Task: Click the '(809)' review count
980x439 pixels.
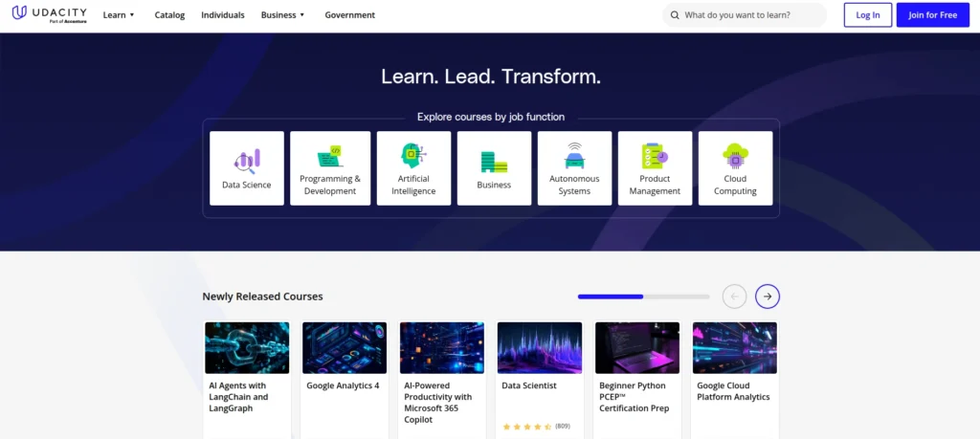Action: click(563, 427)
